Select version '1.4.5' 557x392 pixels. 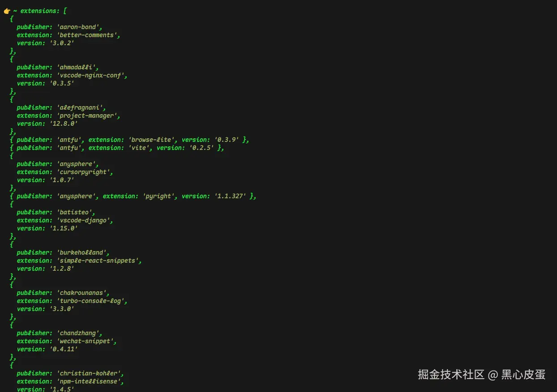[61, 389]
